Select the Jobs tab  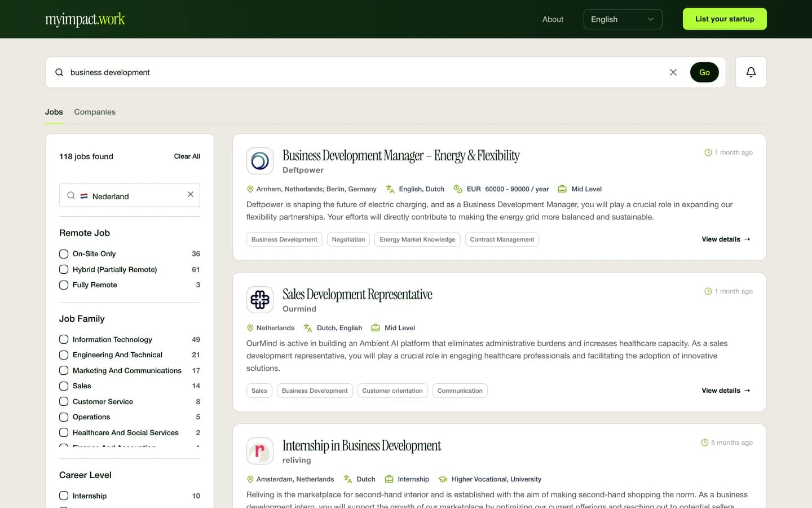tap(54, 112)
